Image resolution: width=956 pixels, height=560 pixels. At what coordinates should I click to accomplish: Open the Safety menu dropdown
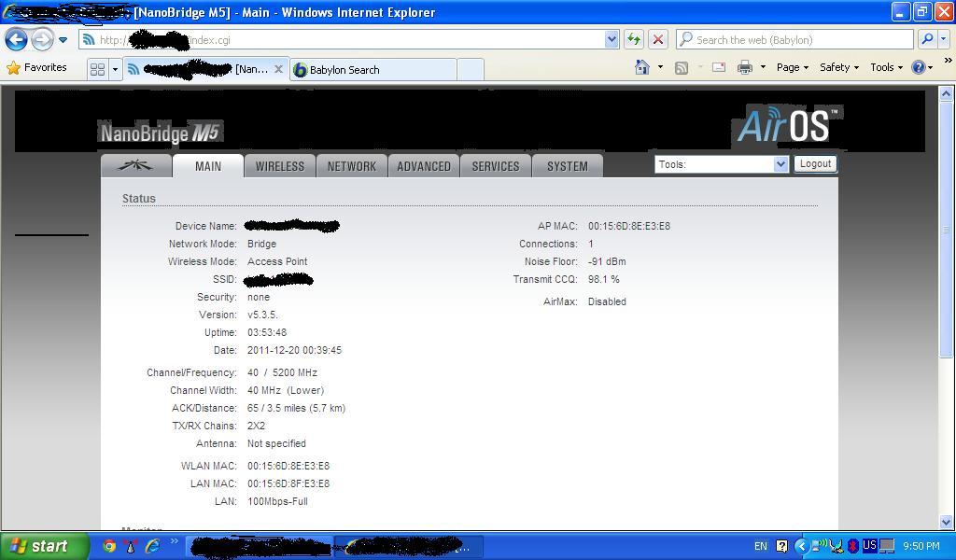[x=838, y=67]
